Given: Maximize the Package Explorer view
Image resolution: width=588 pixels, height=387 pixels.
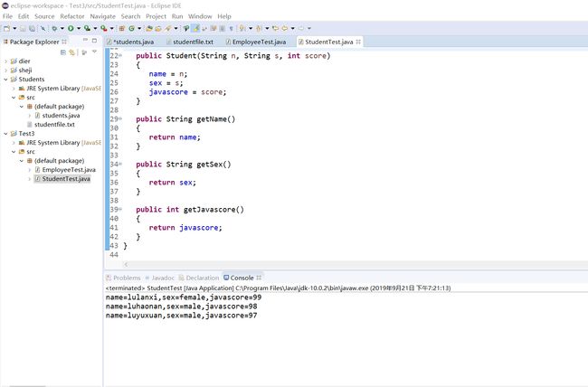Looking at the screenshot, I should click(x=94, y=40).
